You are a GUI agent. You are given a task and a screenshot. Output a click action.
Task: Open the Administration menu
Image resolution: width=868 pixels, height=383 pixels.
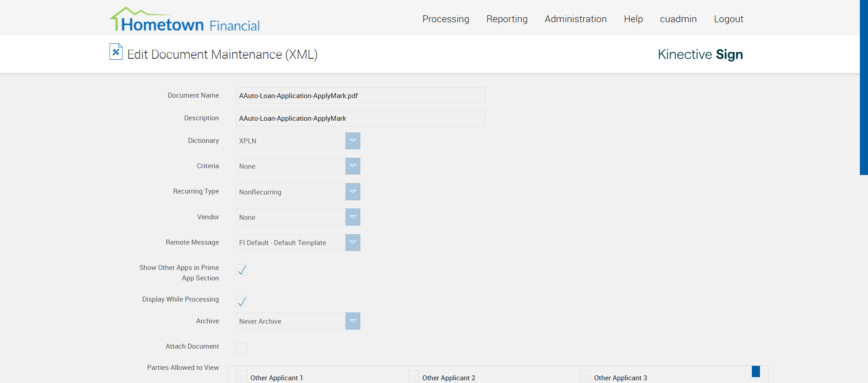576,19
